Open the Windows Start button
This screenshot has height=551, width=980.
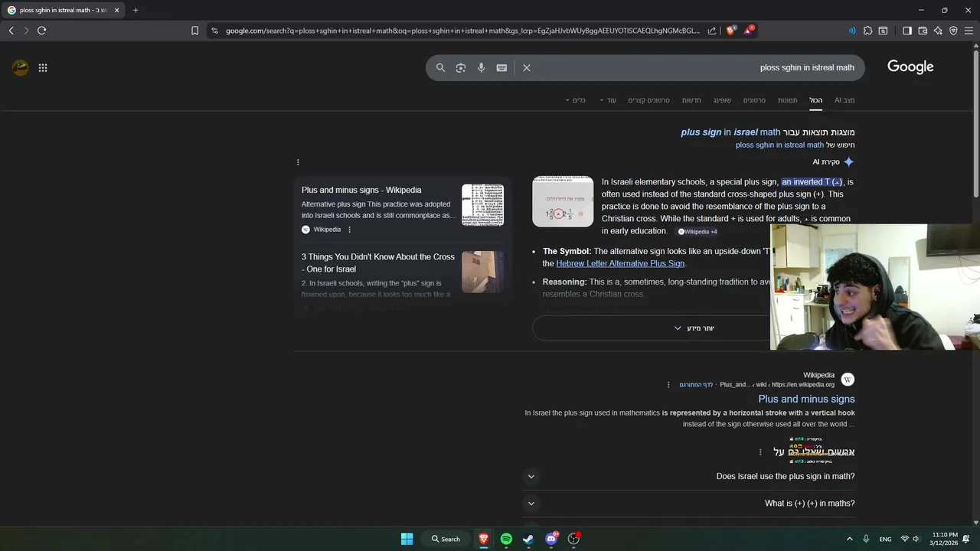[x=407, y=539]
